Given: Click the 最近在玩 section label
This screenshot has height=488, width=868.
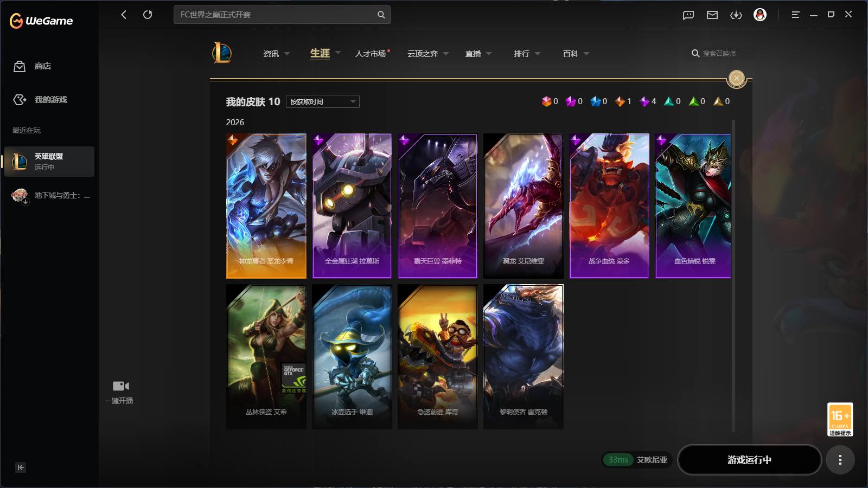Looking at the screenshot, I should [x=27, y=130].
